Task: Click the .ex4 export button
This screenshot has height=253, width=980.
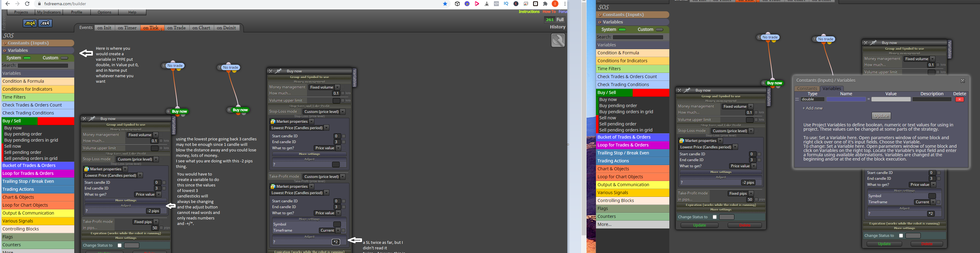Action: (45, 23)
